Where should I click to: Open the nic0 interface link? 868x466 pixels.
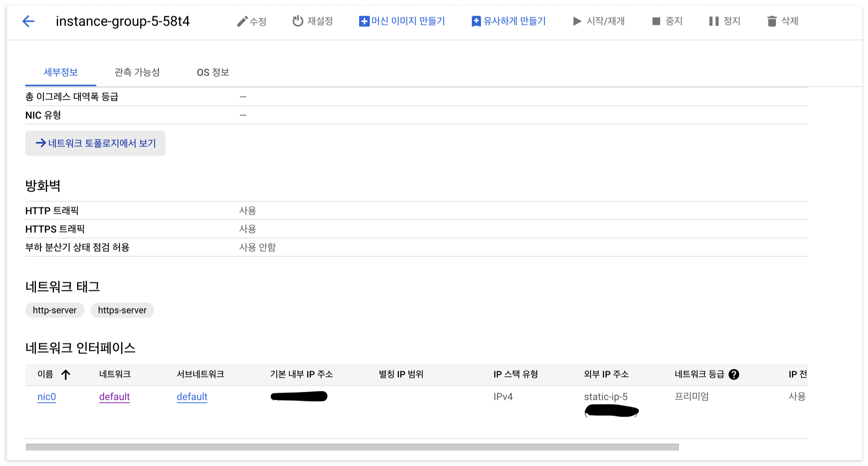tap(47, 397)
